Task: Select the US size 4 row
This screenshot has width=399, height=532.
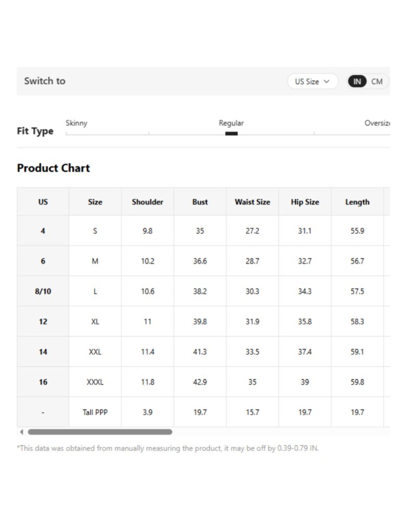Action: click(203, 231)
